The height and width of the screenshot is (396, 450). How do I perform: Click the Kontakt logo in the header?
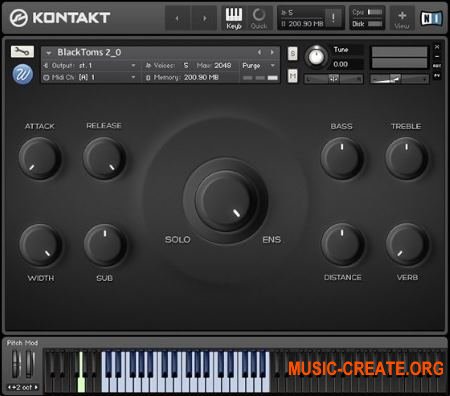(x=60, y=18)
